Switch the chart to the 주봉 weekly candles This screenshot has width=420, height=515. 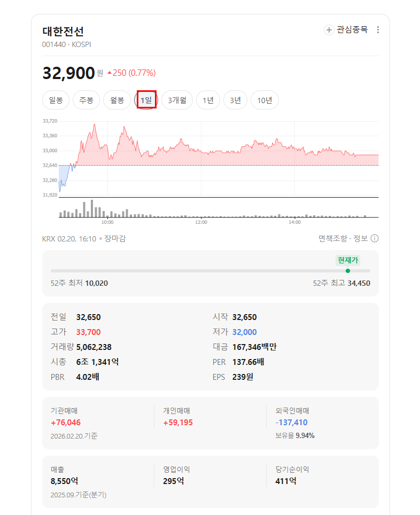point(86,100)
